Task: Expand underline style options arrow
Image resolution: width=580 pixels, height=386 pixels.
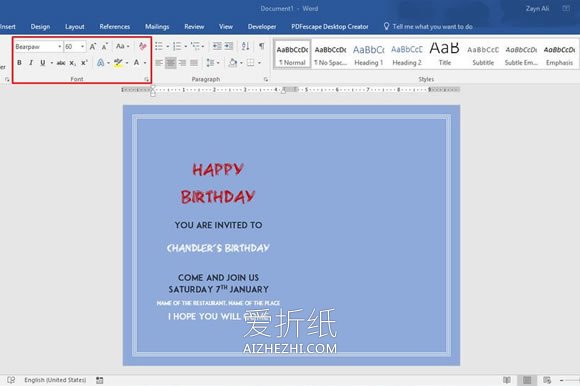Action: [x=51, y=63]
